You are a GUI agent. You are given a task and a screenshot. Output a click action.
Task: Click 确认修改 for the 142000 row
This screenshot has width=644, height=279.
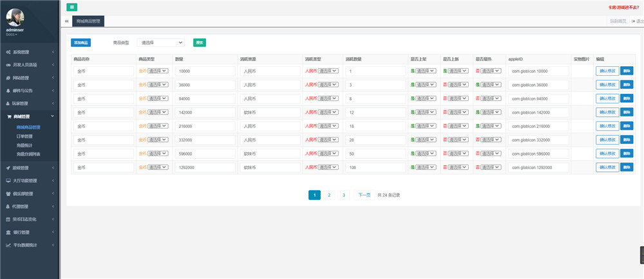coord(607,112)
